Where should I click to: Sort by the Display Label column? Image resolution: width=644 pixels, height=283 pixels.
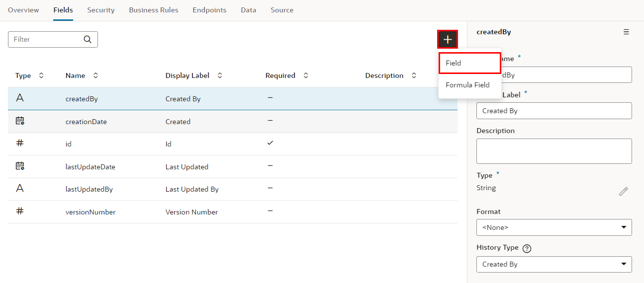220,75
